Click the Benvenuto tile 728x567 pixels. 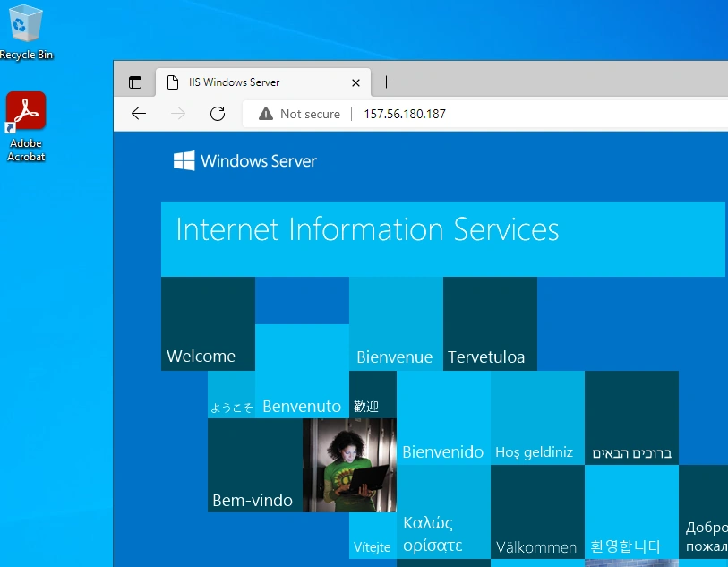click(x=302, y=371)
